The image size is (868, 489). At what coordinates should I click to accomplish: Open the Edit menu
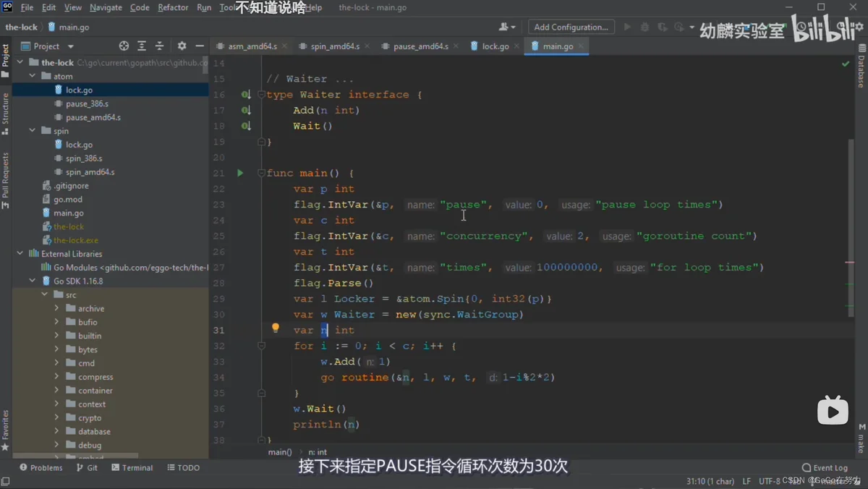click(x=48, y=7)
